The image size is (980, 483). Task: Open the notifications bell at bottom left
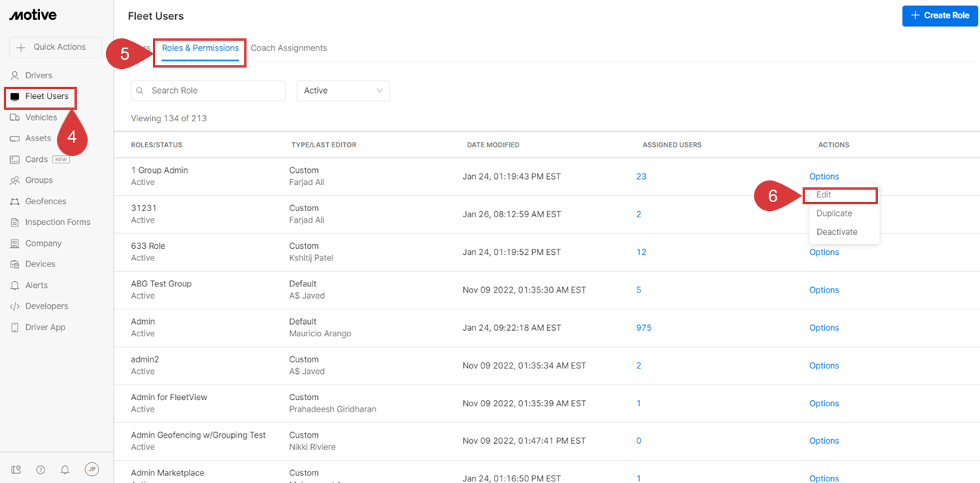coord(65,469)
